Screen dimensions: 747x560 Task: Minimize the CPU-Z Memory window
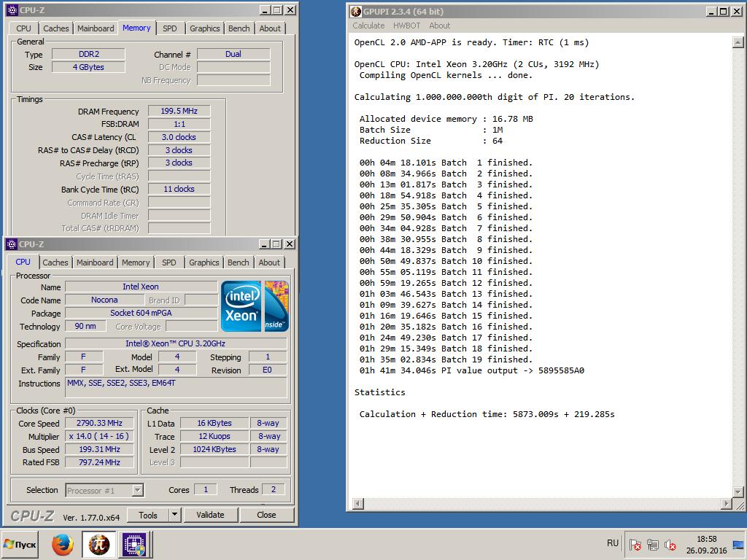(x=266, y=10)
